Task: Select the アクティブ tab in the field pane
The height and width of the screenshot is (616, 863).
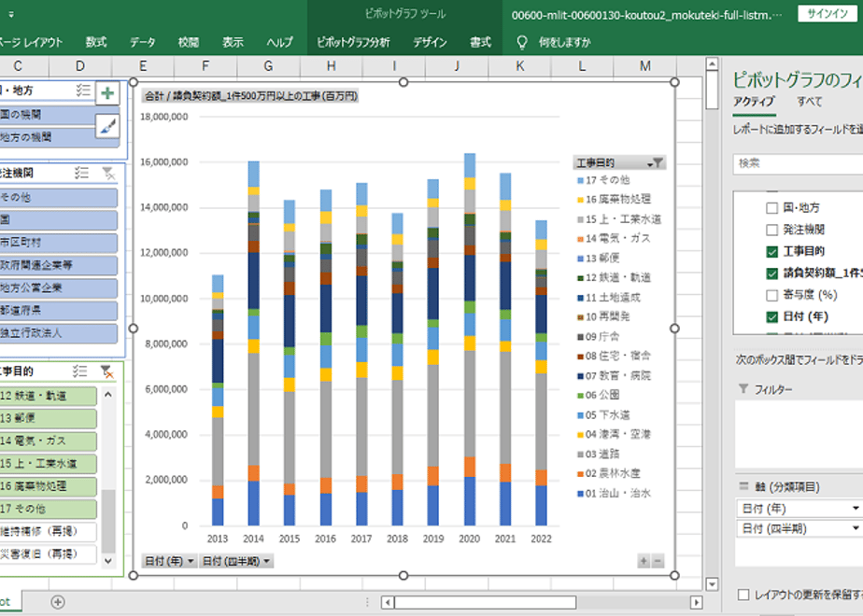Action: 754,102
